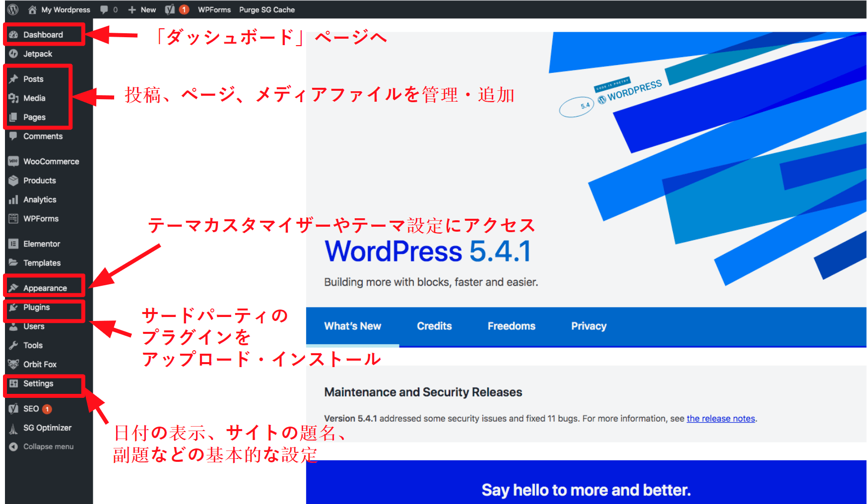Click the Products box icon
The height and width of the screenshot is (504, 867).
tap(13, 181)
